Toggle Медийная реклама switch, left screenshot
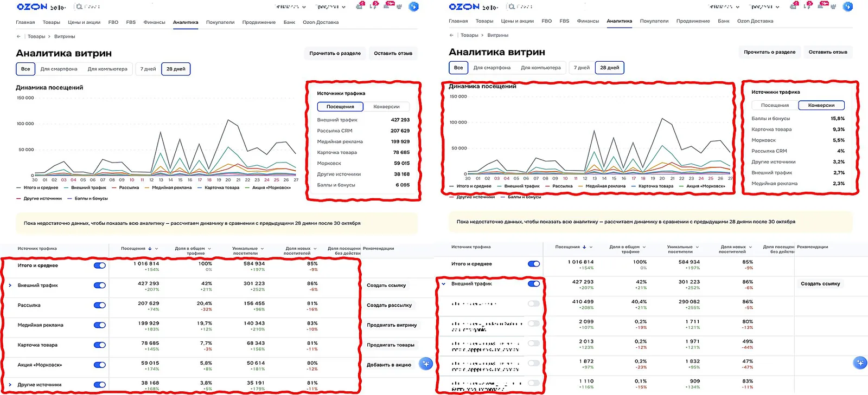 pyautogui.click(x=100, y=325)
